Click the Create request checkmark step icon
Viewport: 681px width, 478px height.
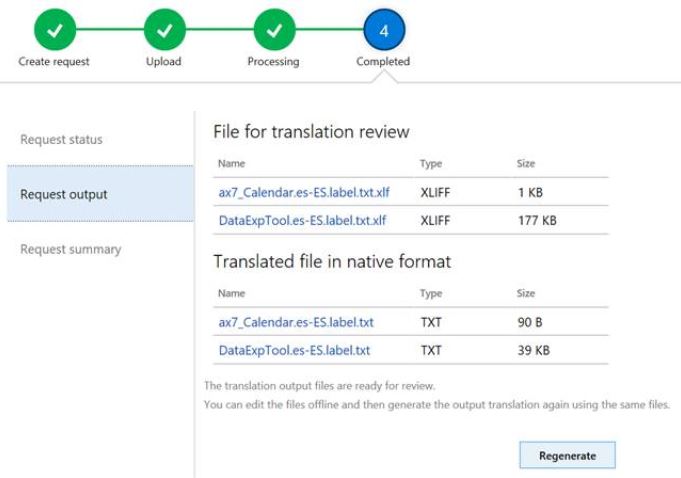[54, 28]
